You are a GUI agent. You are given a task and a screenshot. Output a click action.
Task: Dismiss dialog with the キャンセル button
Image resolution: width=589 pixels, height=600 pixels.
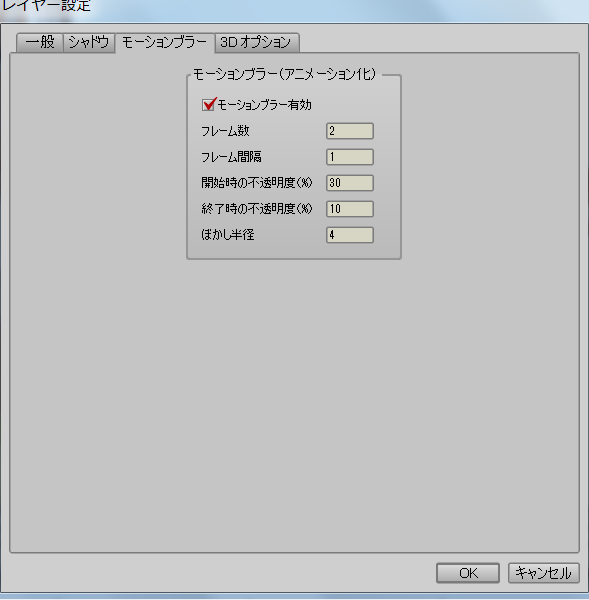click(x=543, y=573)
